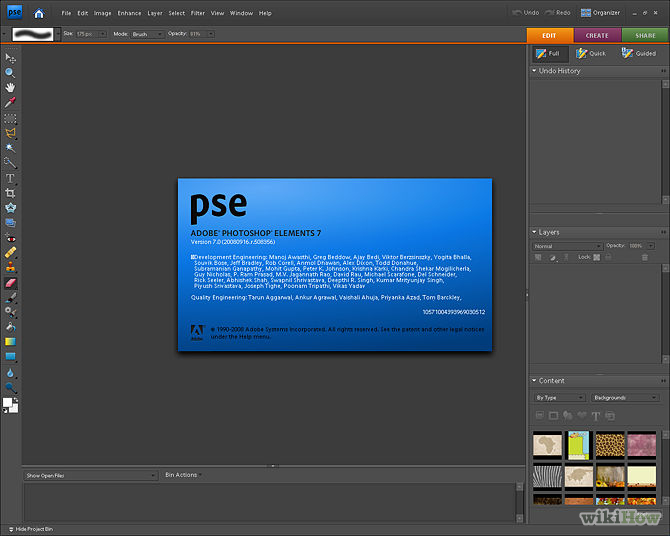Viewport: 670px width, 536px height.
Task: Select the Cookie Cutter tool
Action: 10,208
